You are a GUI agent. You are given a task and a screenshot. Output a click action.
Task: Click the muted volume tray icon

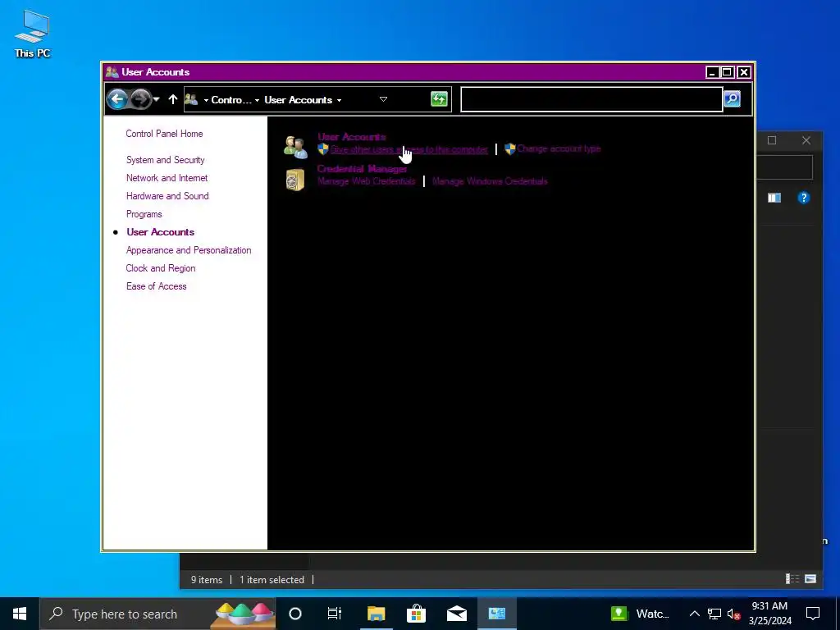[x=733, y=614]
